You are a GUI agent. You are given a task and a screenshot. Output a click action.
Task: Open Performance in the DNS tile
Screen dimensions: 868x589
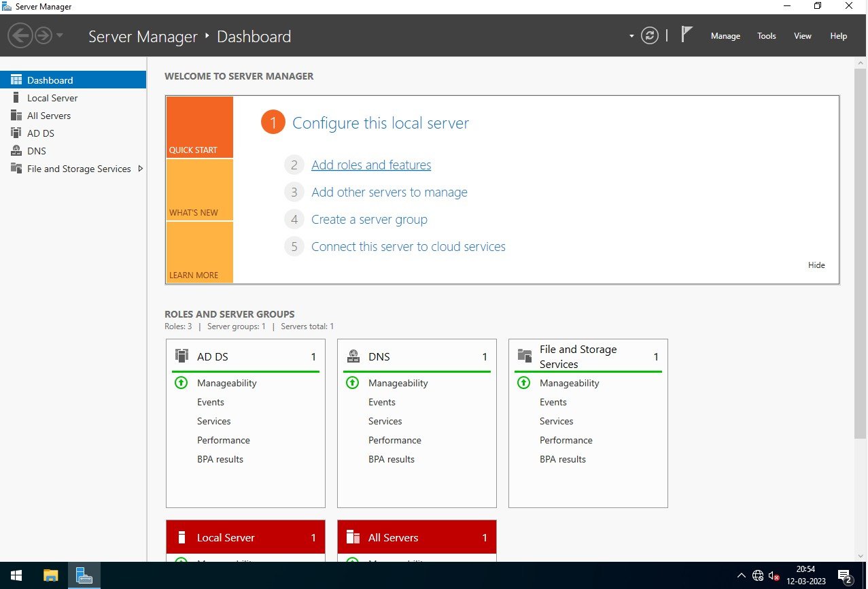tap(395, 440)
